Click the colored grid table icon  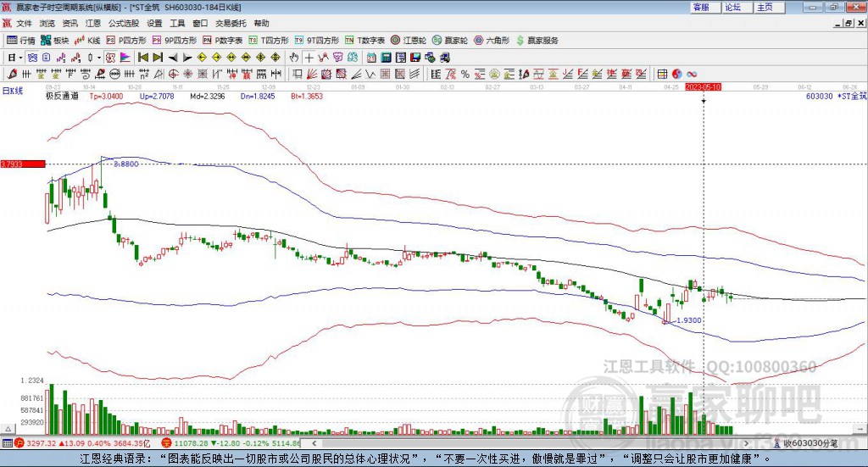point(662,74)
